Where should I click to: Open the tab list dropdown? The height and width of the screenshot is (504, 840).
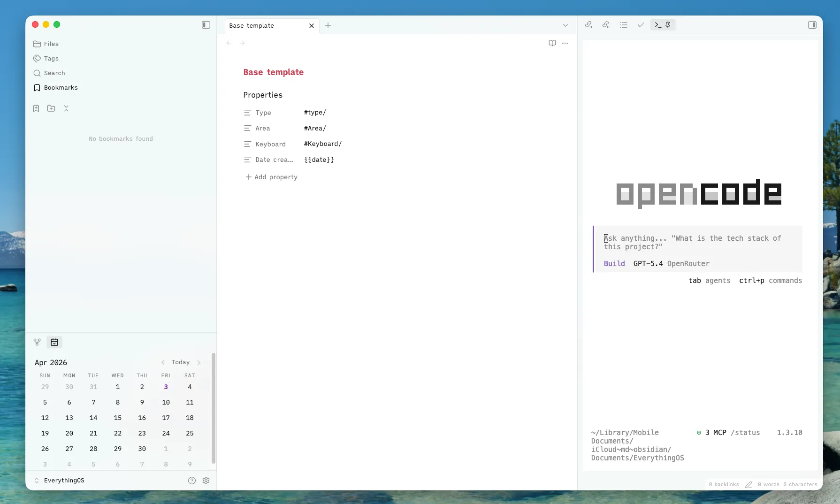[x=565, y=25]
